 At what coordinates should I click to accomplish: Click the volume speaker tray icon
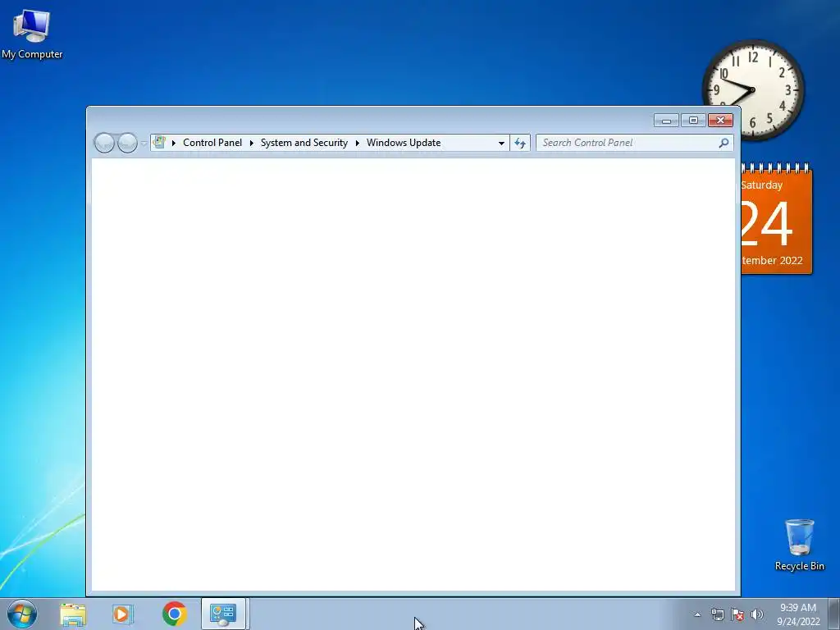click(757, 614)
